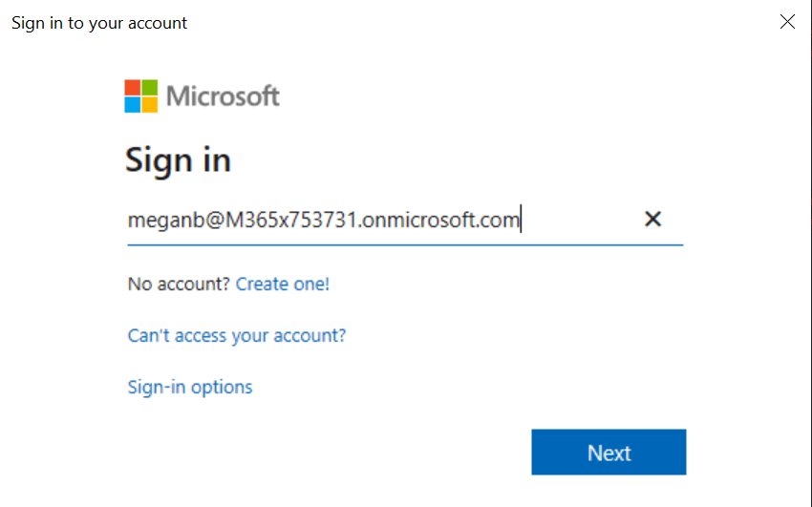Image resolution: width=812 pixels, height=507 pixels.
Task: Place cursor after '.com' in the email
Action: pos(521,221)
